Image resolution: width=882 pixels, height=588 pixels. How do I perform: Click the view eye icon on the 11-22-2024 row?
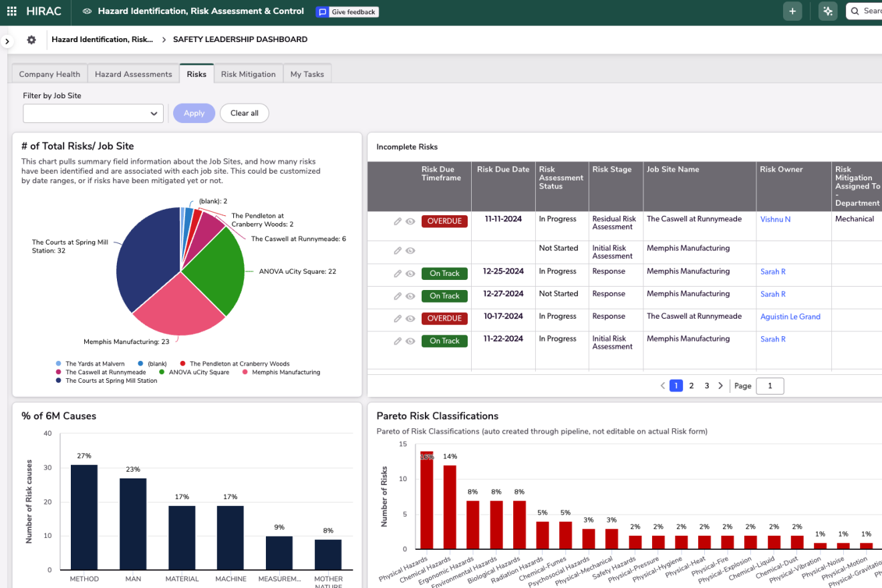410,341
